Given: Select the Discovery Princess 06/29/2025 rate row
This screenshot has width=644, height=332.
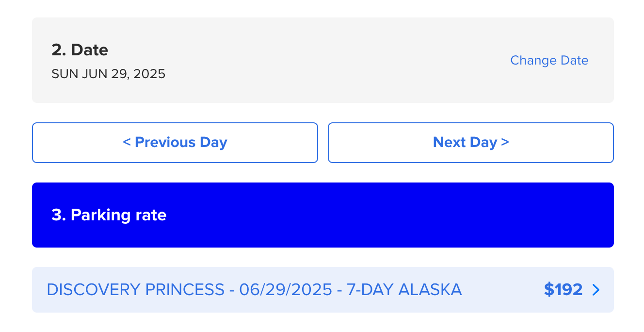Looking at the screenshot, I should [254, 289].
